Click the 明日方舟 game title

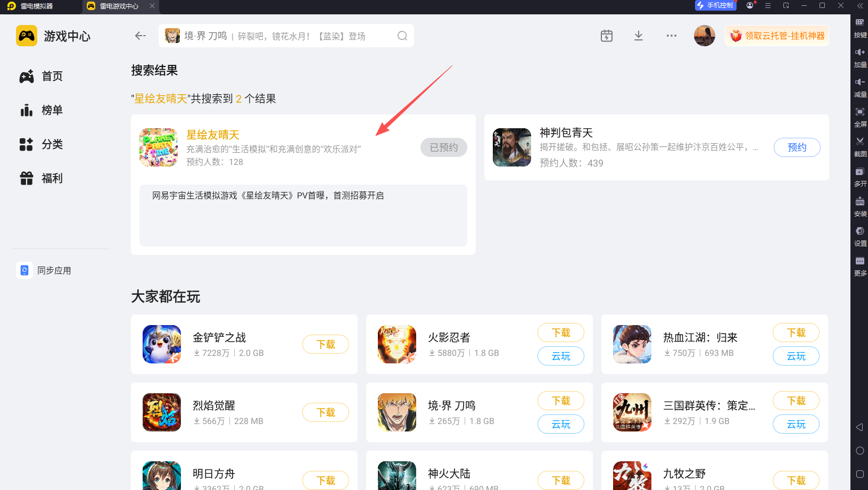click(214, 474)
